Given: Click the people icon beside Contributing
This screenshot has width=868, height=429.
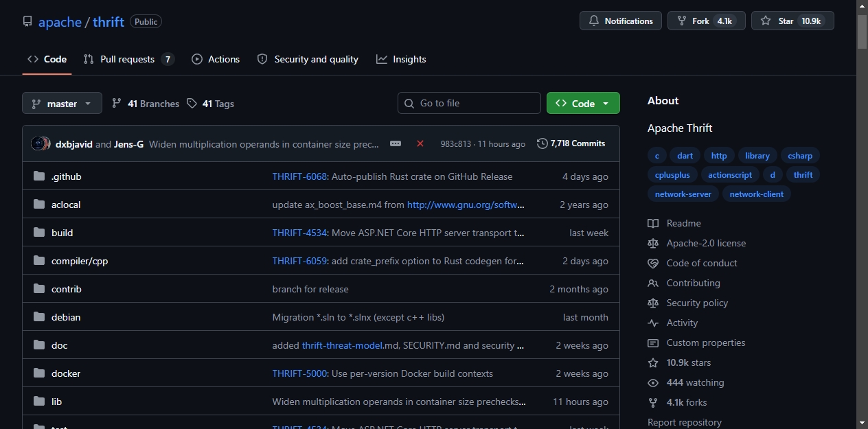Looking at the screenshot, I should tap(653, 283).
